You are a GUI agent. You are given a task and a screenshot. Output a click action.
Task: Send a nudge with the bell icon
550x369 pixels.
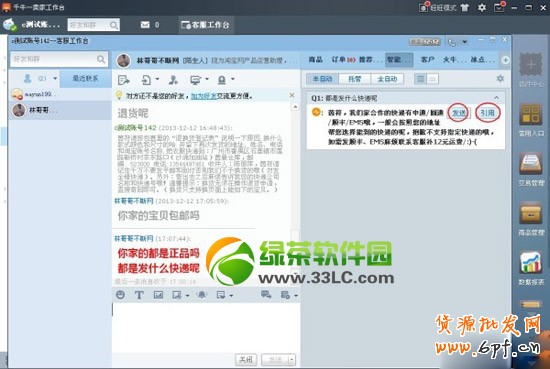pyautogui.click(x=202, y=295)
